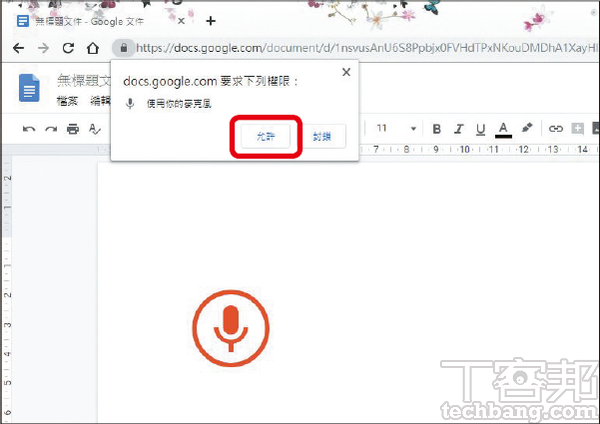Go back with the browser back arrow
This screenshot has height=424, width=600.
[18, 48]
